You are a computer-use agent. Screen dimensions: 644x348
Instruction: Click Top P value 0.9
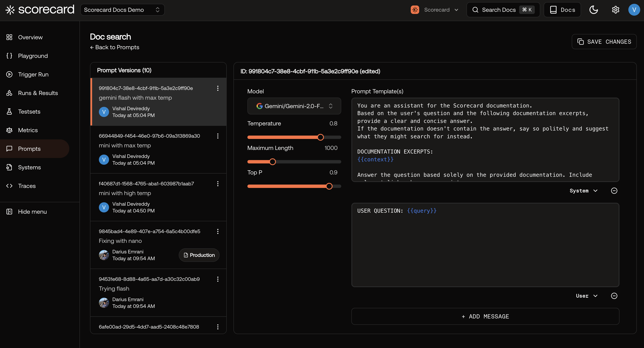tap(333, 172)
